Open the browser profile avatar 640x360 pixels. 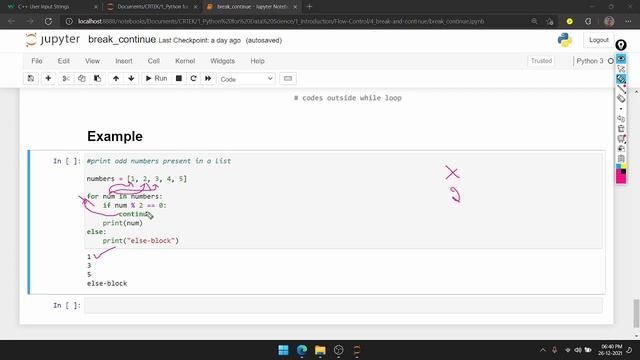pos(609,21)
